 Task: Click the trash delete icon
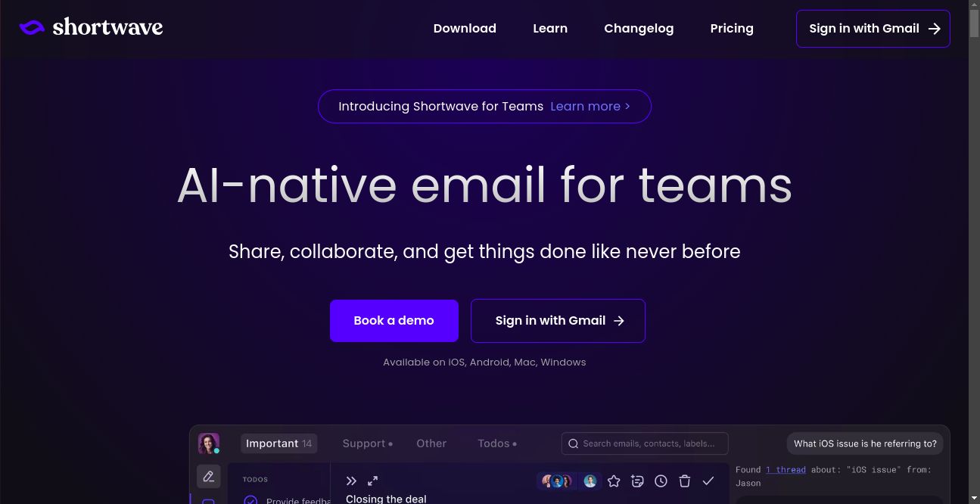[684, 481]
